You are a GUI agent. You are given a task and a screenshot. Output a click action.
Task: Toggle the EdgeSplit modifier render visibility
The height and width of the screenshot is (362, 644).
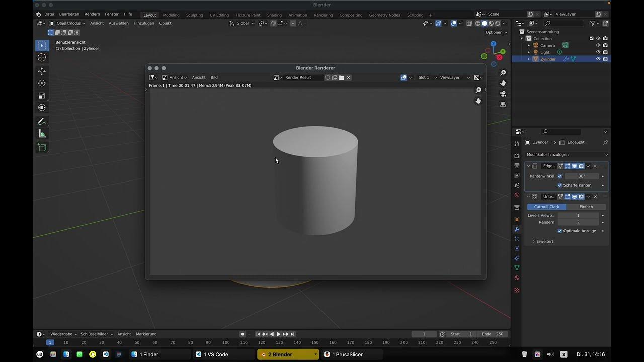[x=581, y=166]
